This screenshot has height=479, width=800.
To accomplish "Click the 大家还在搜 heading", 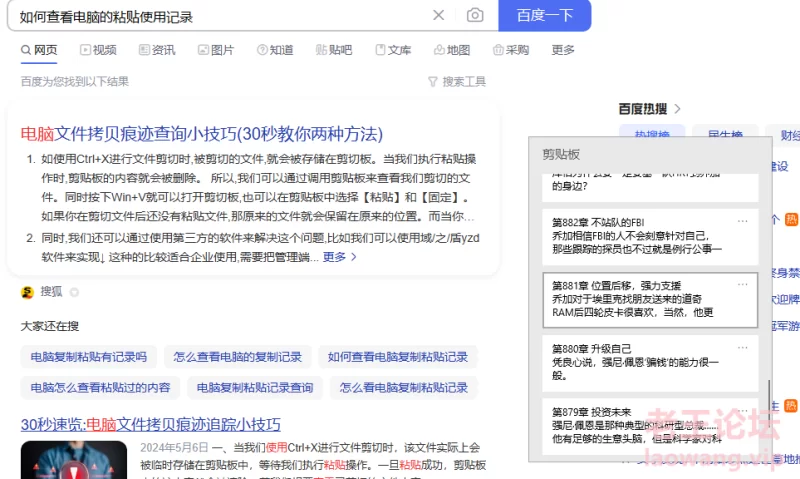I will [49, 326].
